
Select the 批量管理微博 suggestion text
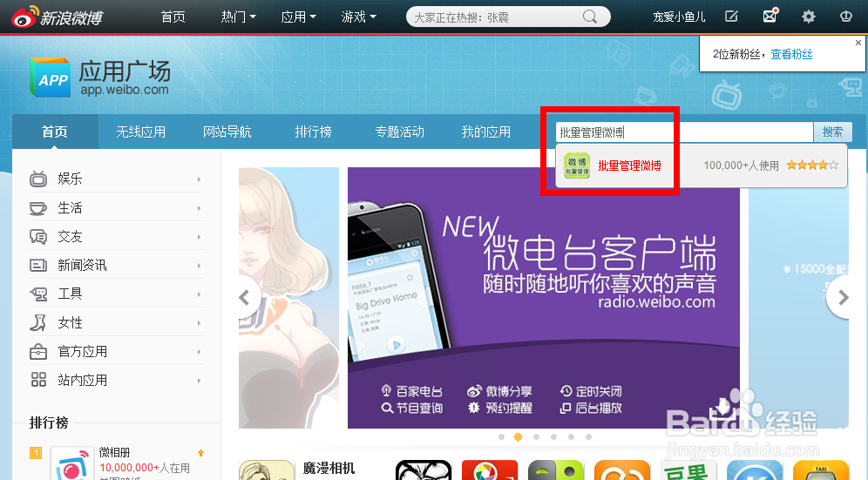coord(629,166)
